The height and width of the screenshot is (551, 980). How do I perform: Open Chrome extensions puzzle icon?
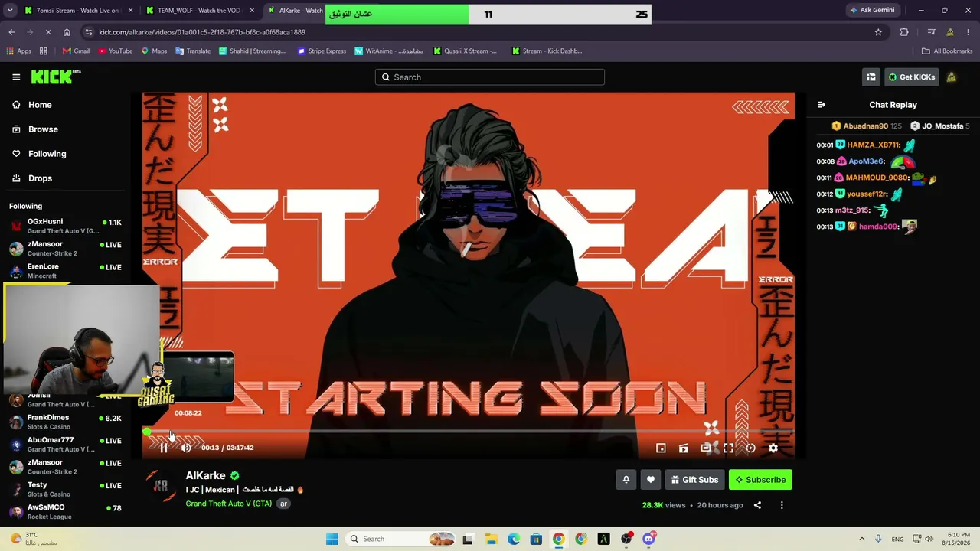tap(904, 32)
